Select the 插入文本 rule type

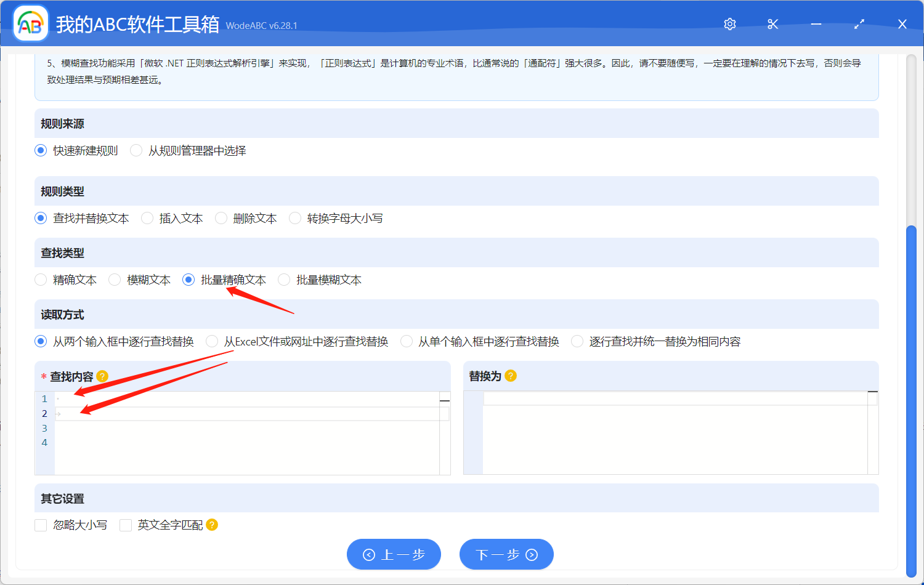(147, 217)
